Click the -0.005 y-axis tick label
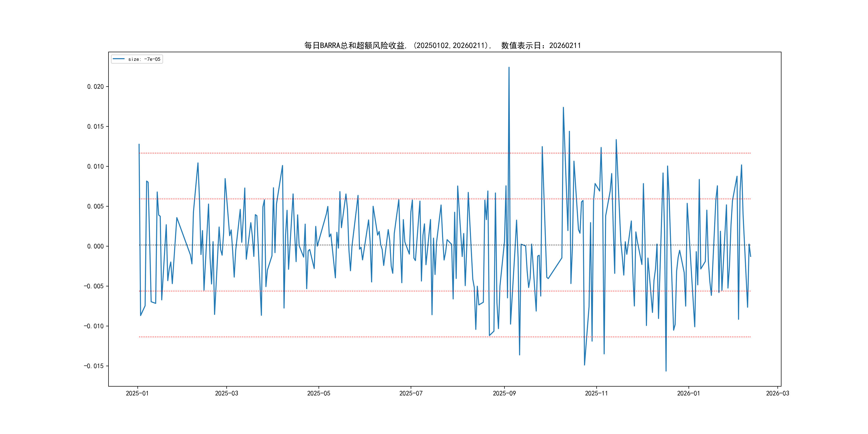 pyautogui.click(x=94, y=286)
